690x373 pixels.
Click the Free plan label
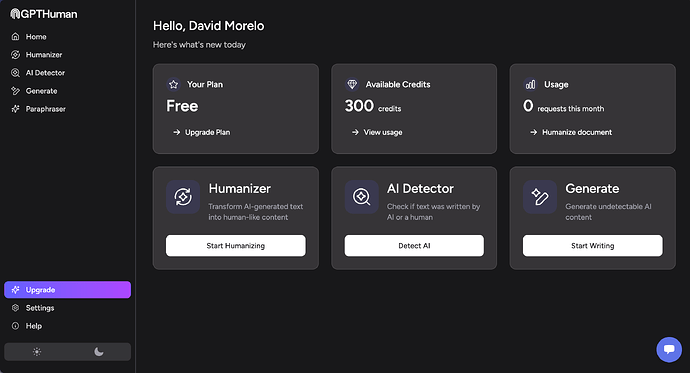tap(182, 106)
